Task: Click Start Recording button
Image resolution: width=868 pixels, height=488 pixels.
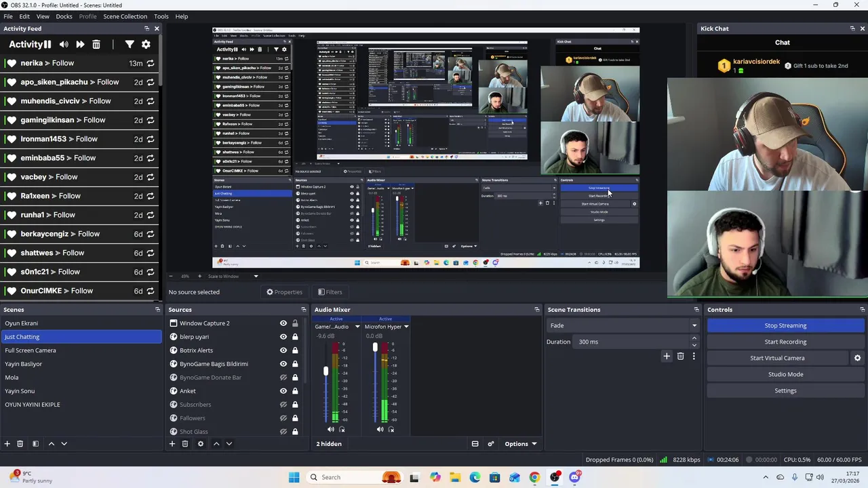Action: pyautogui.click(x=785, y=342)
